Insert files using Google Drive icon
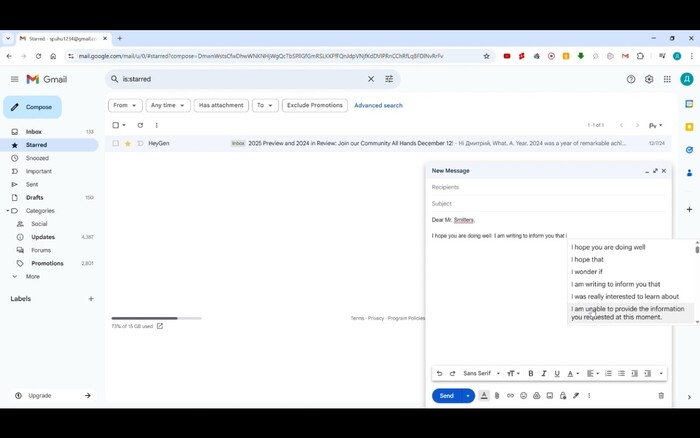700x438 pixels. click(x=536, y=396)
